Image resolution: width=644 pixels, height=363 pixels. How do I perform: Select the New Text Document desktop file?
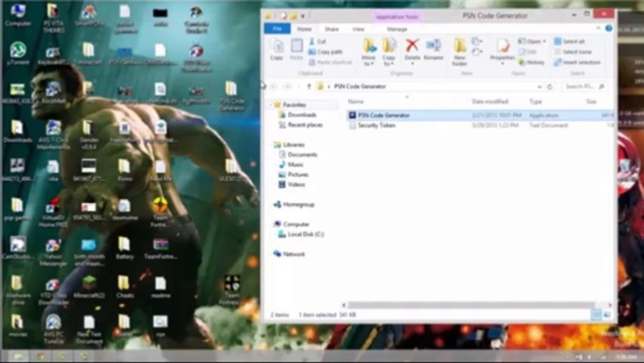[x=89, y=330]
